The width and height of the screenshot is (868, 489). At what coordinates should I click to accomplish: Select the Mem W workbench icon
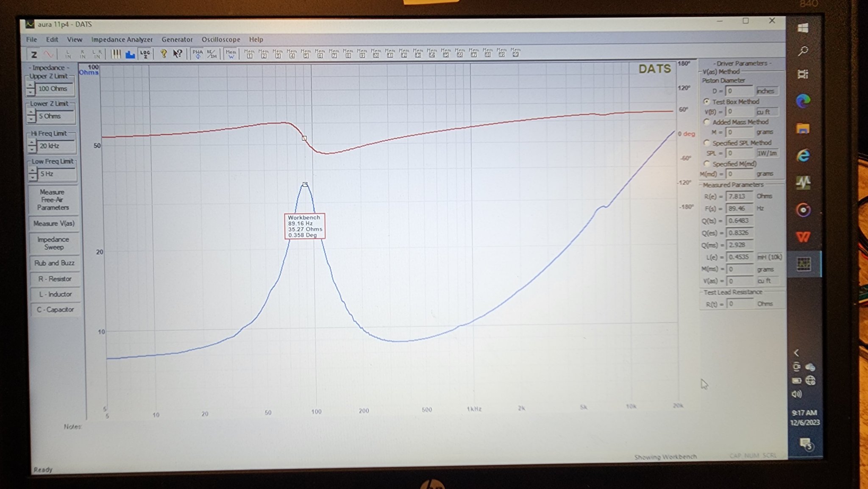(231, 54)
